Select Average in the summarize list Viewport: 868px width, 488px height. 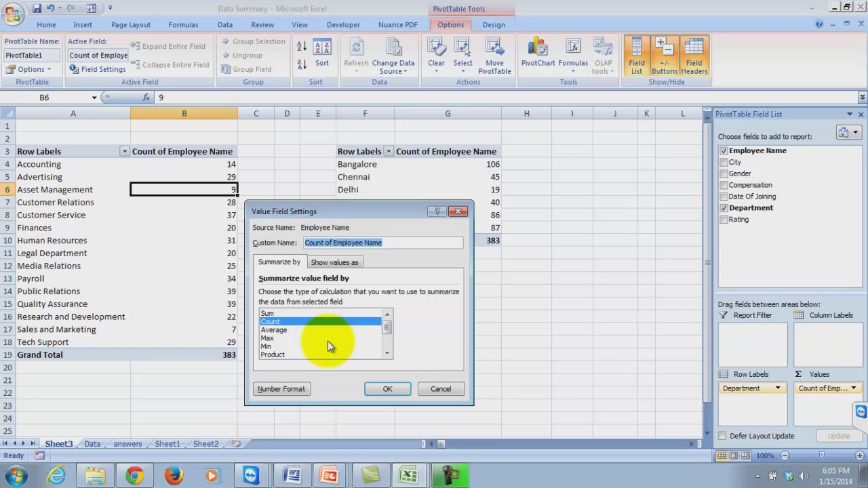coord(321,330)
